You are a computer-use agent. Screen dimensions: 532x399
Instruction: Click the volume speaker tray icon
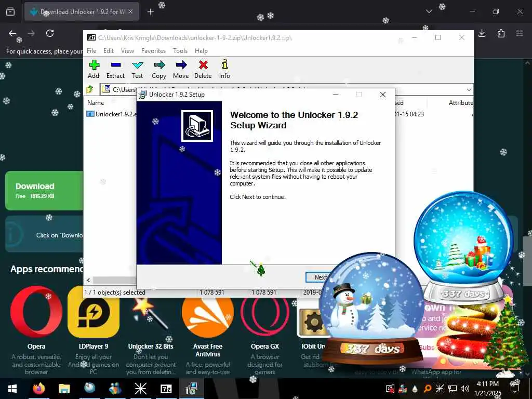(x=465, y=389)
